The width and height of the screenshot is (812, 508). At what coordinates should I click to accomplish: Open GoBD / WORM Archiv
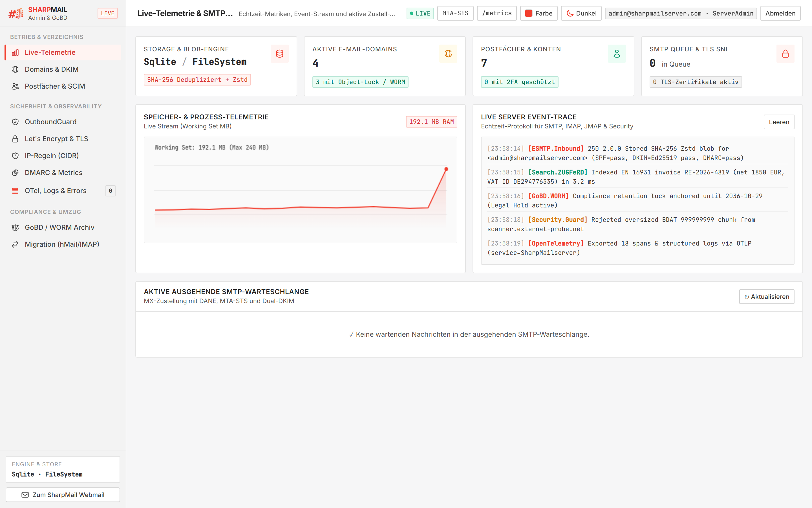click(63, 227)
